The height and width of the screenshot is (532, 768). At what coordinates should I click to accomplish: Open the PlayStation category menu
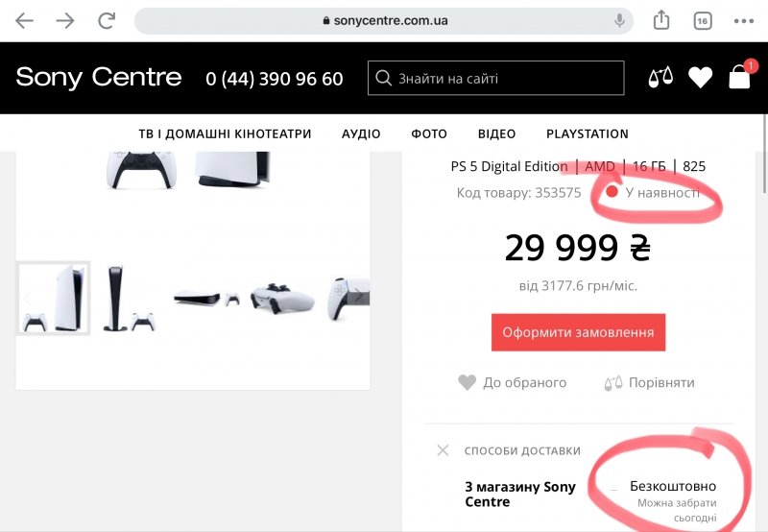click(587, 133)
